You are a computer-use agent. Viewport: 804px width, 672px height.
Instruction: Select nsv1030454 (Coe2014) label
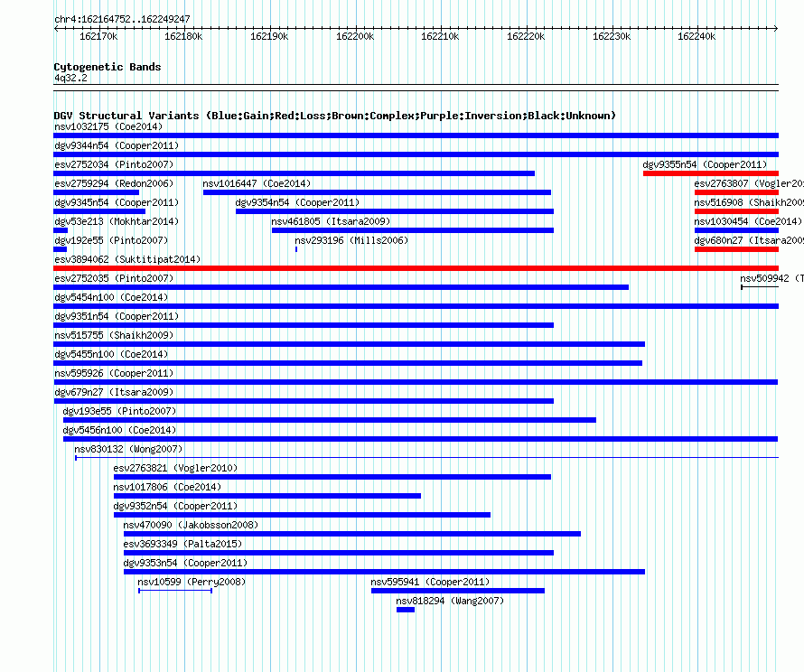click(748, 221)
